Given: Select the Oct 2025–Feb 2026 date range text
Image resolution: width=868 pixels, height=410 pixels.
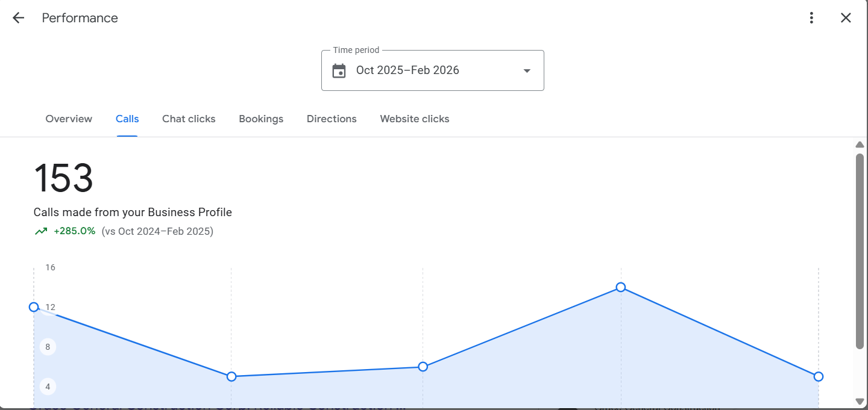Looking at the screenshot, I should click(x=407, y=70).
